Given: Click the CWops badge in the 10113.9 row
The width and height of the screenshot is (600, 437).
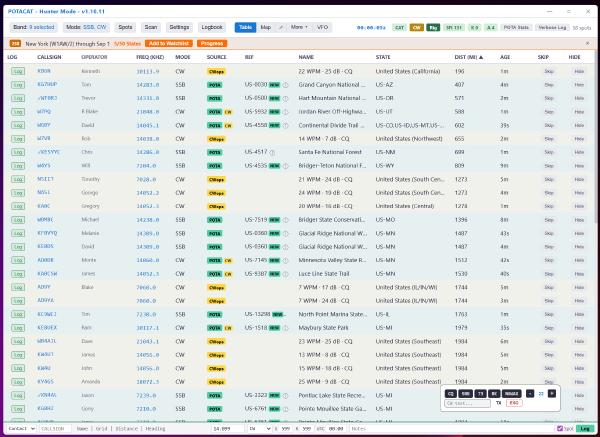Looking at the screenshot, I should pyautogui.click(x=216, y=72).
